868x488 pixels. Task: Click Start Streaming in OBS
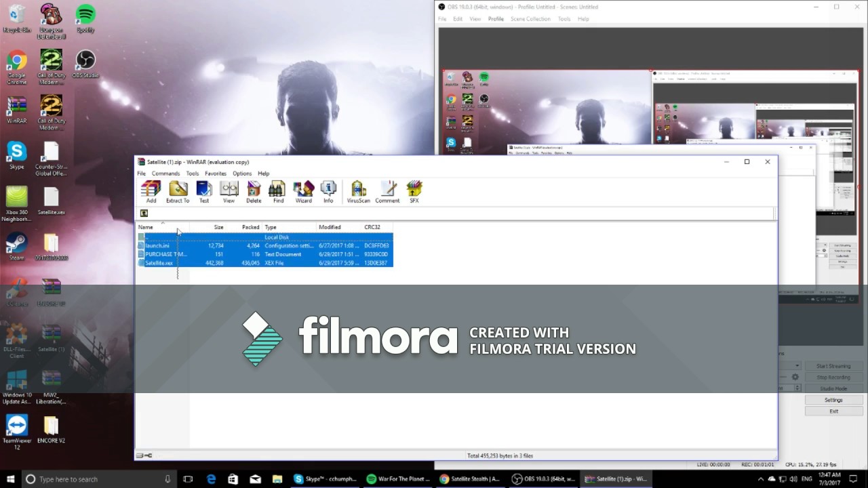[x=833, y=366]
